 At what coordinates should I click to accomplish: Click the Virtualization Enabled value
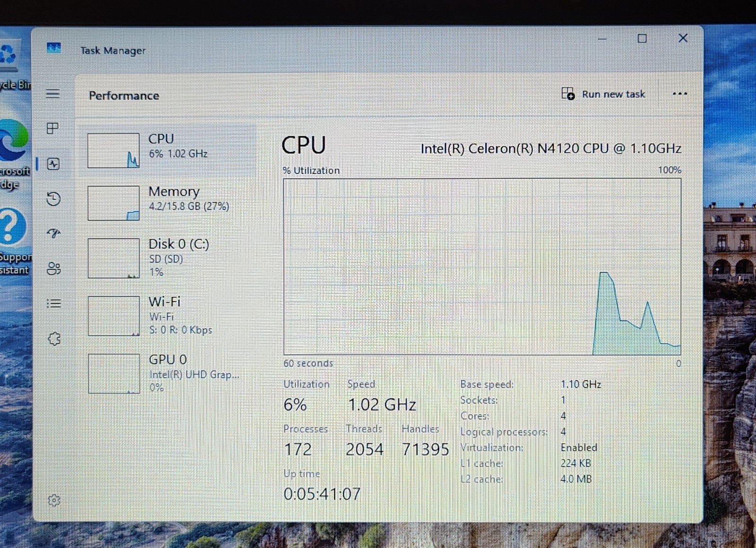point(579,447)
